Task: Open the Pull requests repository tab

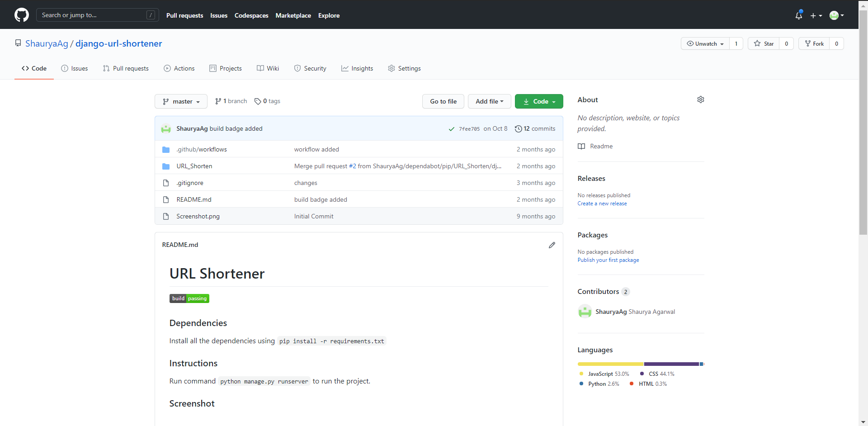Action: coord(126,68)
